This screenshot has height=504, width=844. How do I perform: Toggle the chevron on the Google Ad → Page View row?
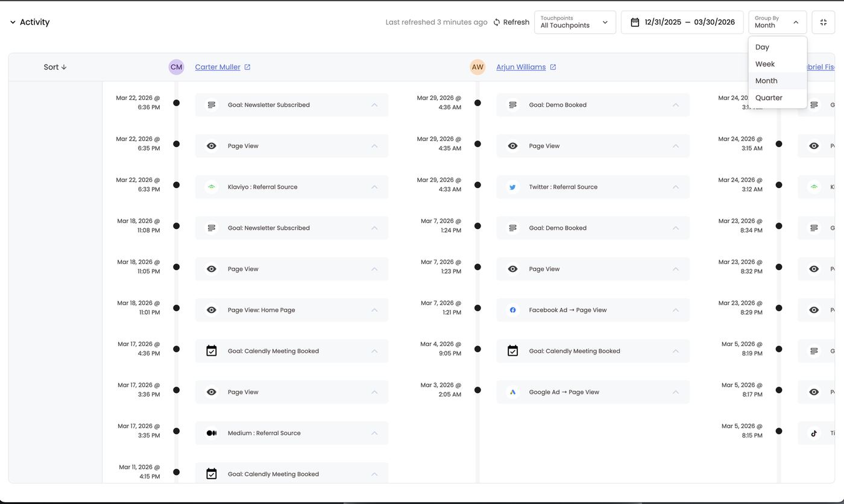coord(675,392)
